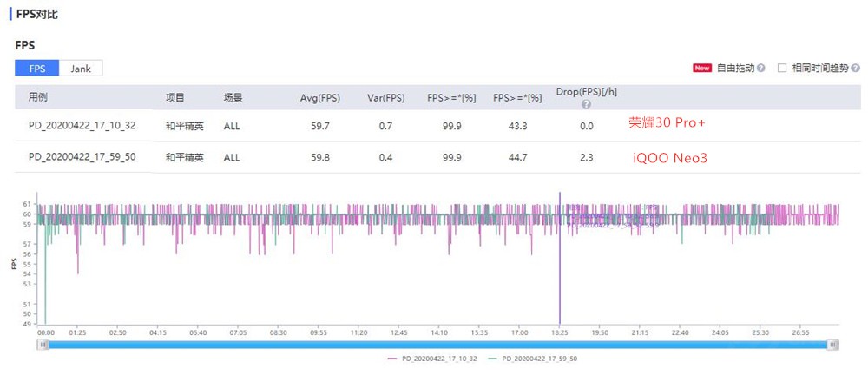Toggle legend series PD_20200422_17_10_32
The width and height of the screenshot is (868, 375).
point(432,359)
